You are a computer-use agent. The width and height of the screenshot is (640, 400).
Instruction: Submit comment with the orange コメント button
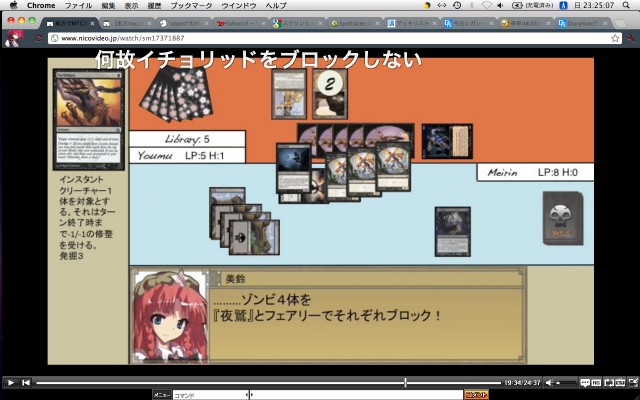pyautogui.click(x=476, y=395)
